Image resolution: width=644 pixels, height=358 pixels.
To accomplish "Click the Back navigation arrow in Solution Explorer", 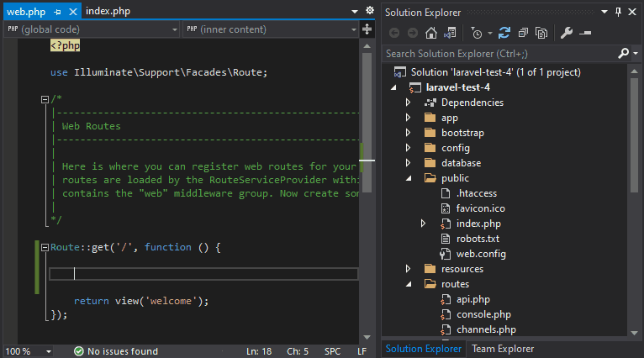I will pyautogui.click(x=394, y=33).
